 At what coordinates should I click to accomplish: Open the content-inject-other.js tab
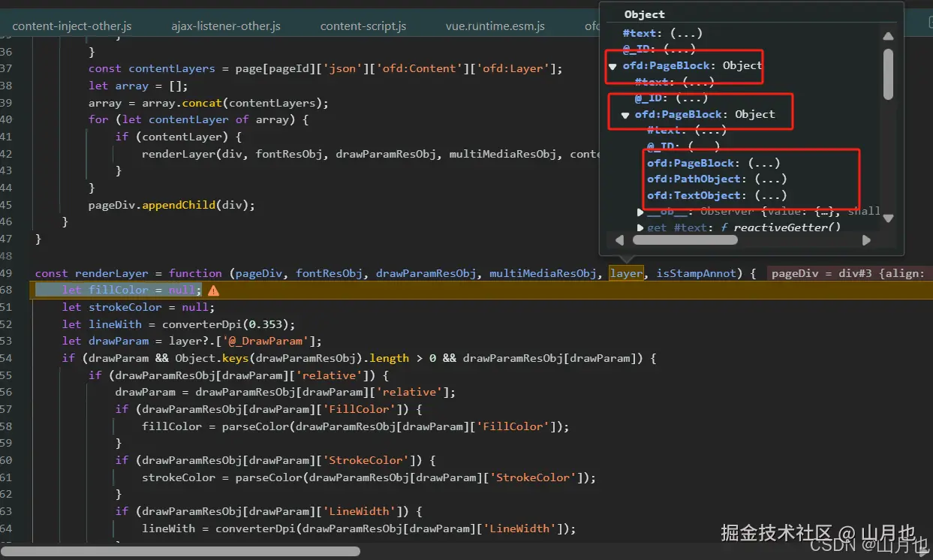(x=72, y=26)
